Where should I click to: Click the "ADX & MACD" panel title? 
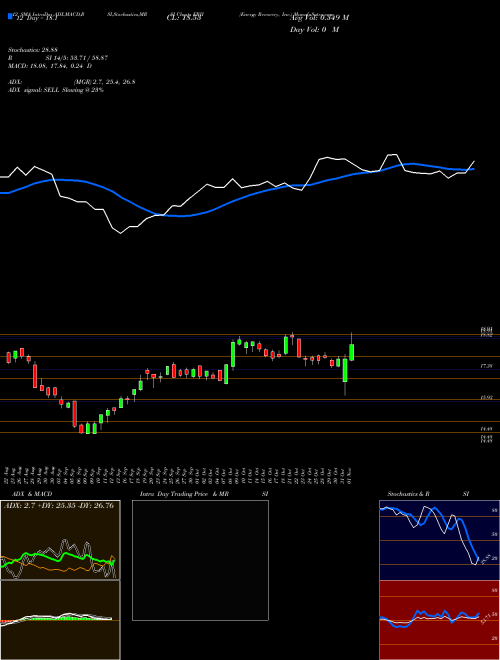32,494
